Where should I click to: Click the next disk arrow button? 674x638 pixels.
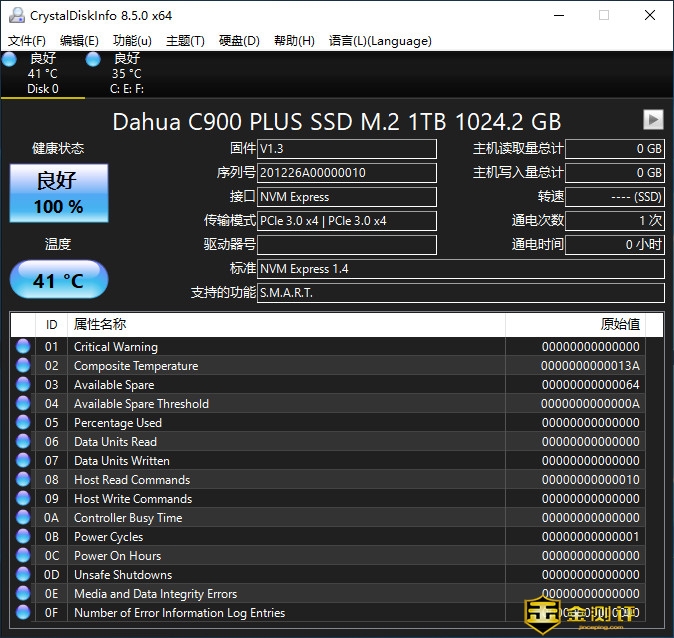point(653,120)
